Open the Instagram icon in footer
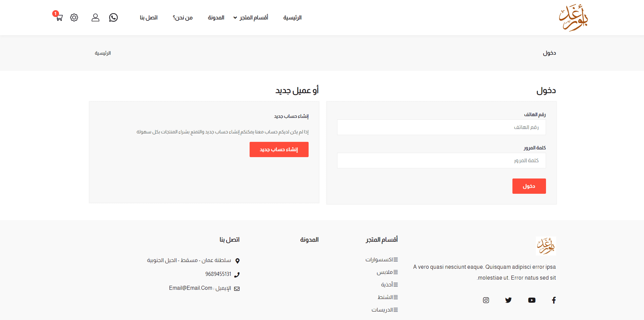This screenshot has height=320, width=644. pyautogui.click(x=486, y=300)
